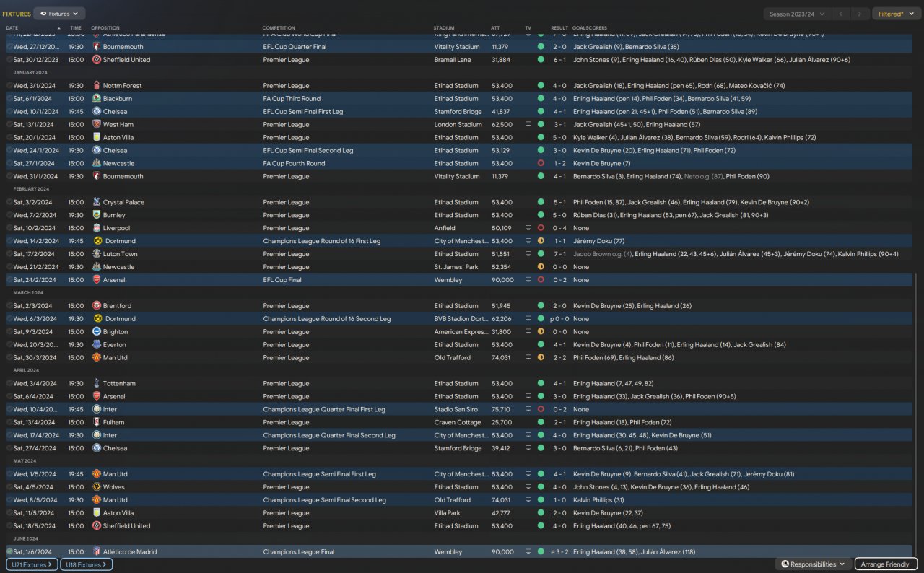This screenshot has height=573, width=924.
Task: Click the Blackburn club badge
Action: pyautogui.click(x=97, y=99)
